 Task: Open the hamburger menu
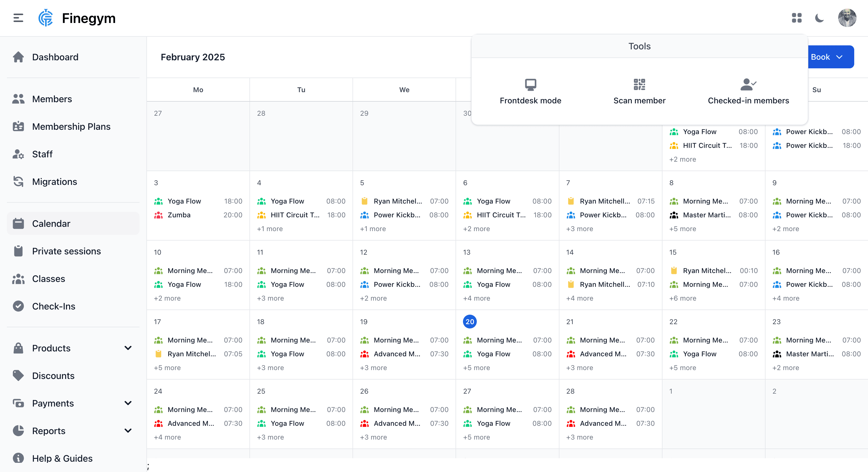pos(18,18)
